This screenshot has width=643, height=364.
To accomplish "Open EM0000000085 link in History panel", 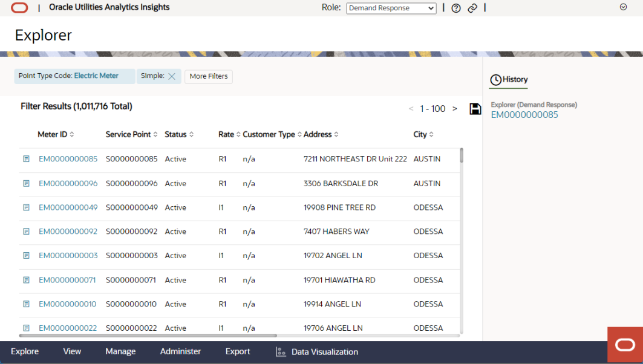I will click(524, 115).
